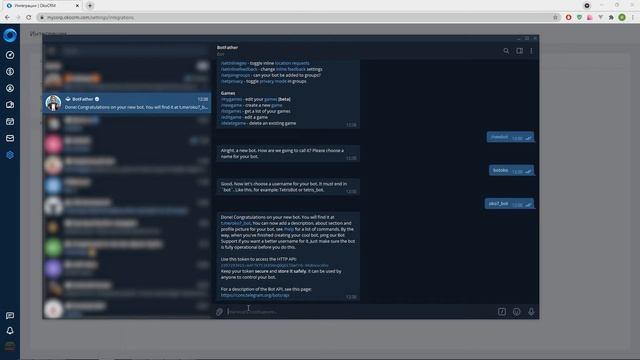Open the chat bubble icon in CRM sidebar

[10, 316]
